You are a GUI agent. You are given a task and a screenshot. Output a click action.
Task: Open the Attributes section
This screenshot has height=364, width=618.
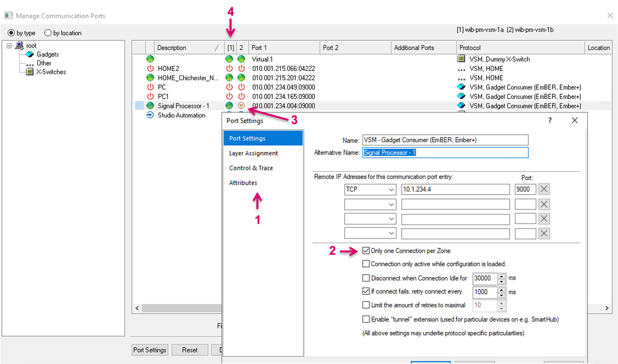click(x=243, y=183)
